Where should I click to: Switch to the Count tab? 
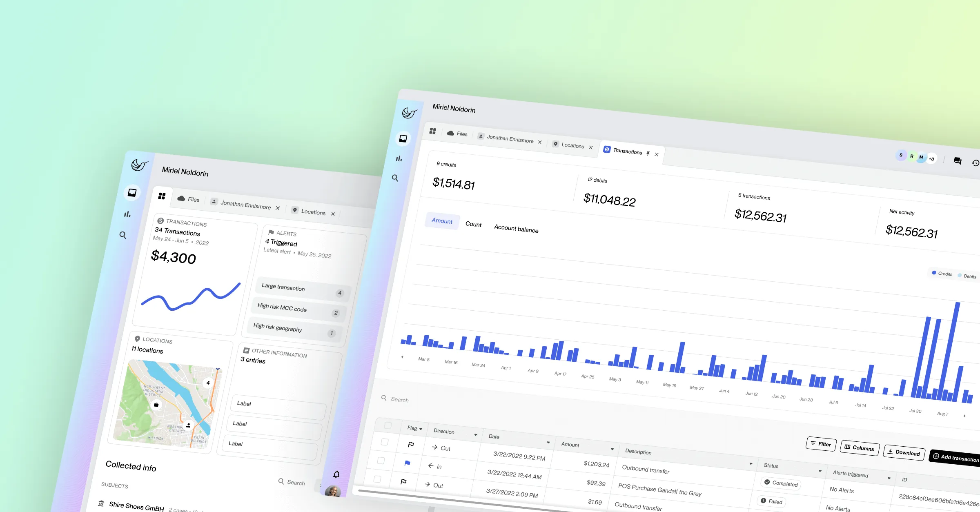click(473, 224)
